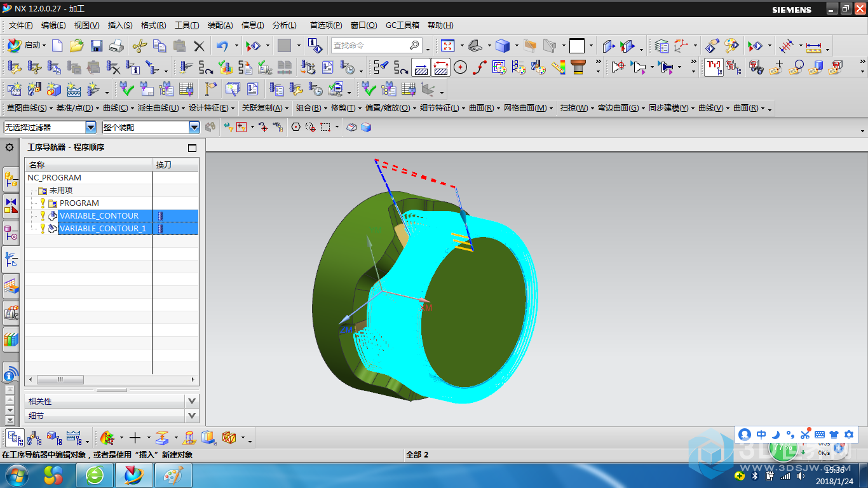Click the Delete X icon
The image size is (868, 488).
tap(199, 46)
